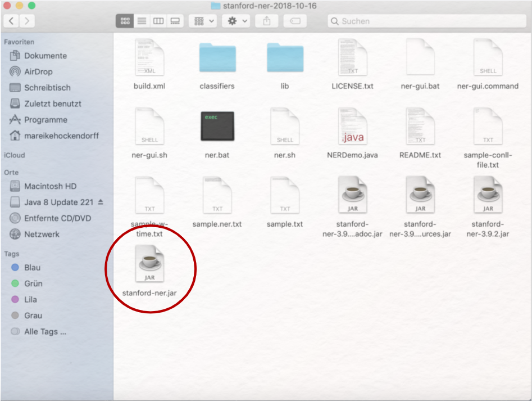The height and width of the screenshot is (401, 532).
Task: Select the ner.sh file icon
Action: pyautogui.click(x=285, y=126)
